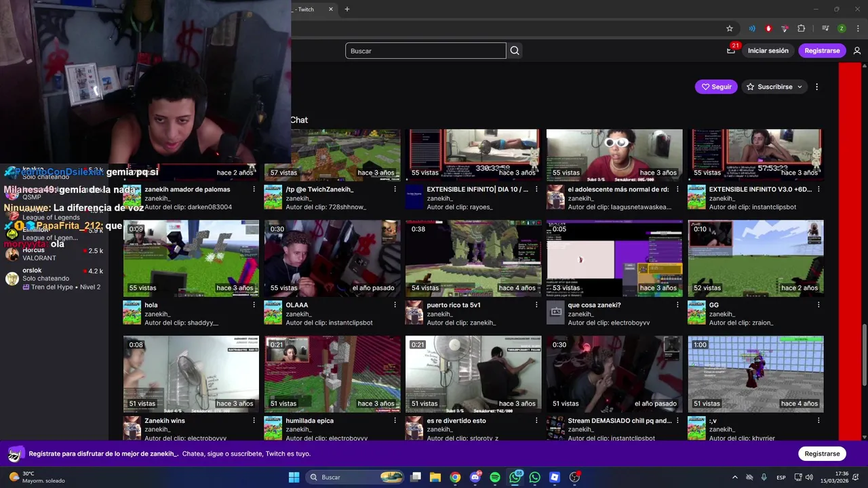Click the Seguir heart button

(716, 87)
